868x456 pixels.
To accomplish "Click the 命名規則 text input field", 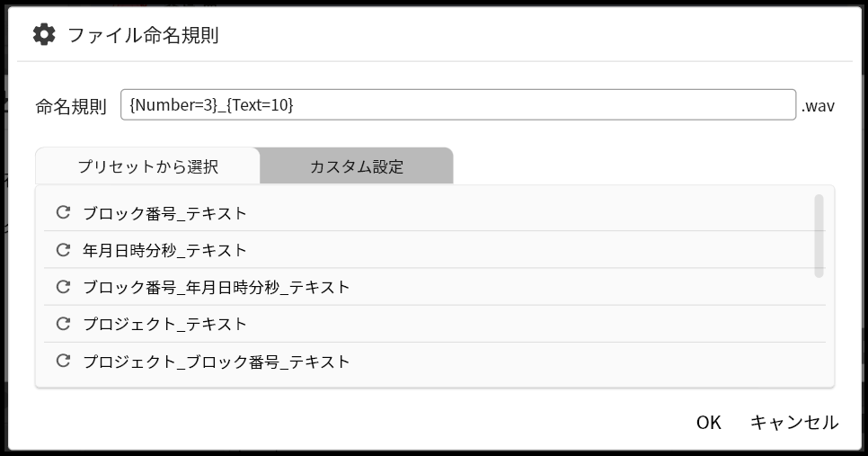I will tap(458, 104).
